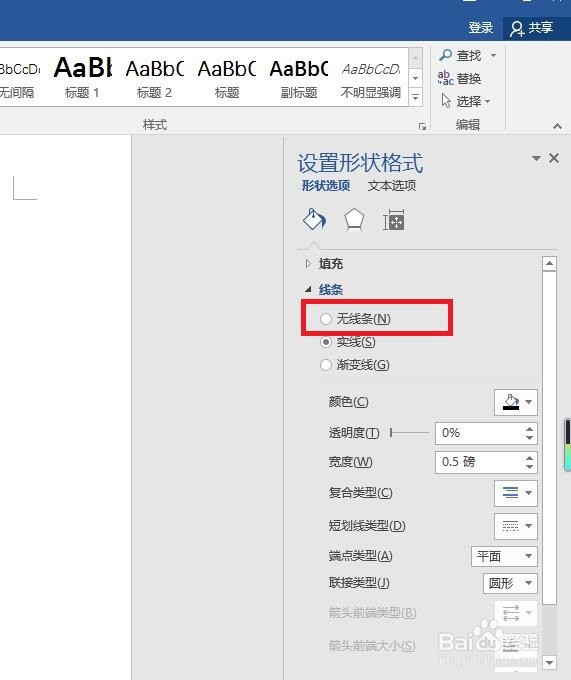Image resolution: width=571 pixels, height=680 pixels.
Task: Click the Find magnifier icon
Action: (445, 55)
